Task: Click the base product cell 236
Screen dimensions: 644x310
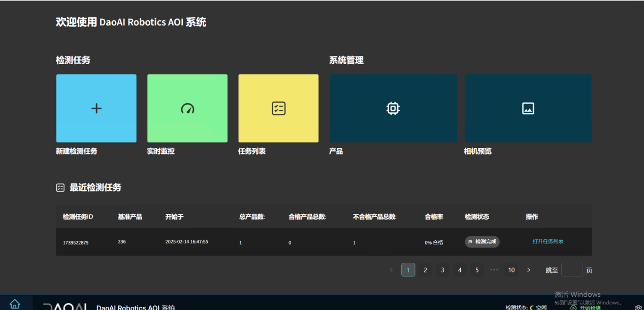Action: [122, 242]
